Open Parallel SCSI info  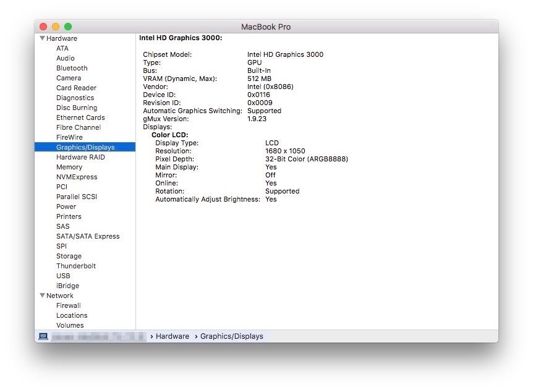pyautogui.click(x=77, y=197)
